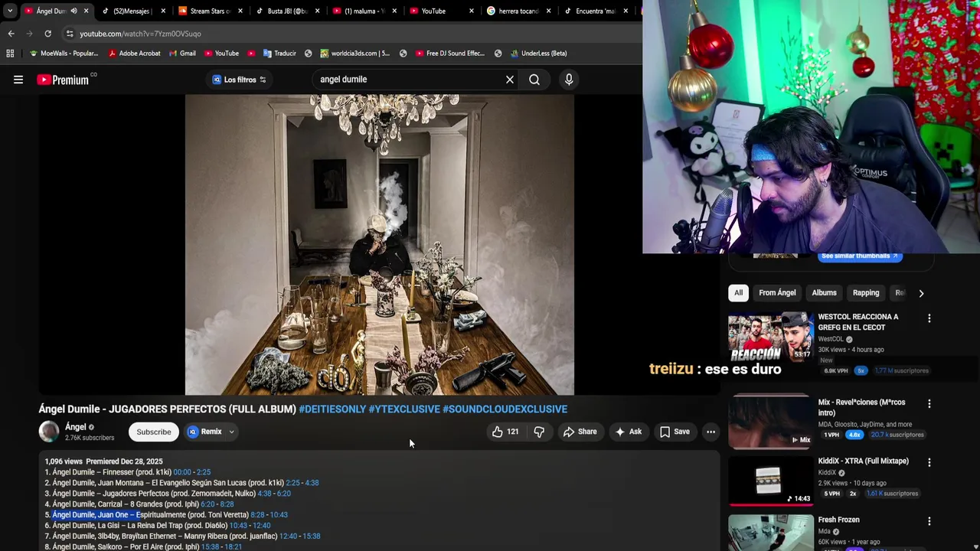The height and width of the screenshot is (551, 980).
Task: Open the Gmail bookmark
Action: point(182,54)
